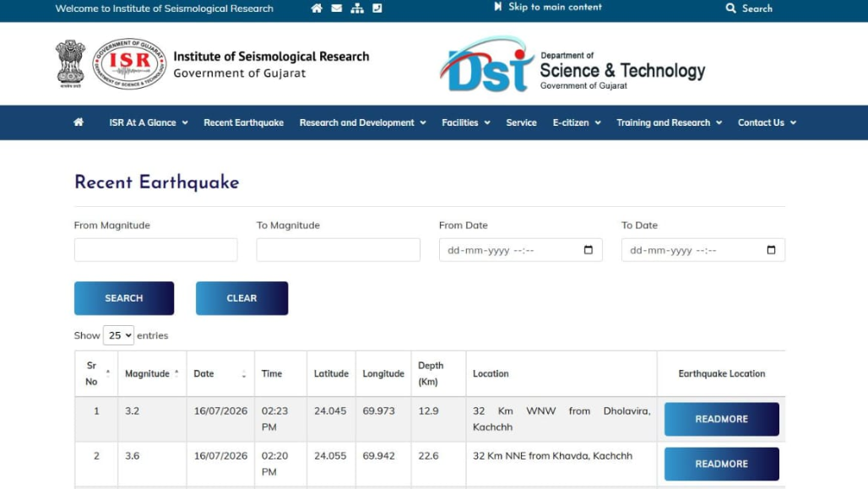Open the Recent Earthquake menu item
Screen dimensions: 868x489
[x=243, y=122]
